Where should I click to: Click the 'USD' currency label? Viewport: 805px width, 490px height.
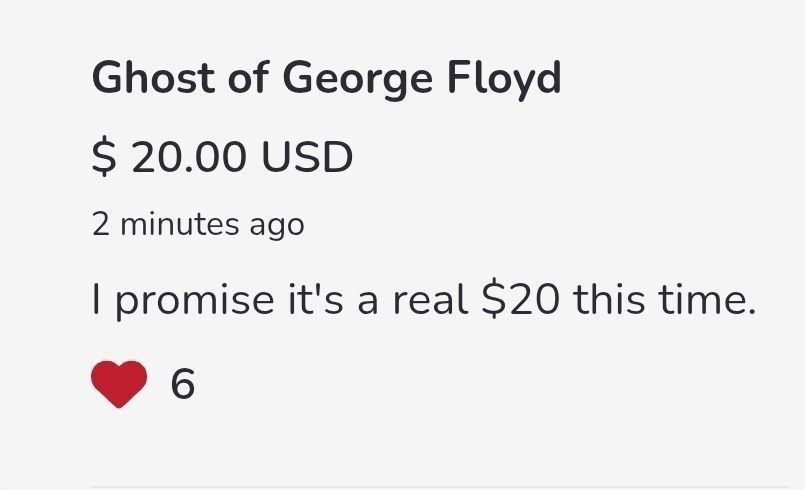(x=307, y=157)
